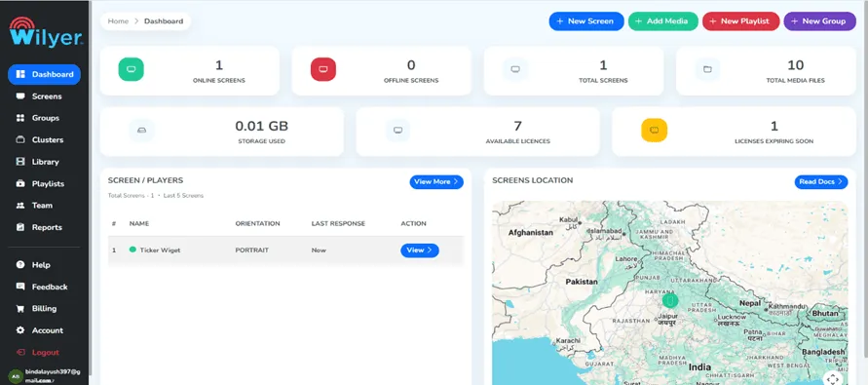Click the Feedback chat icon
The width and height of the screenshot is (868, 385).
click(20, 287)
